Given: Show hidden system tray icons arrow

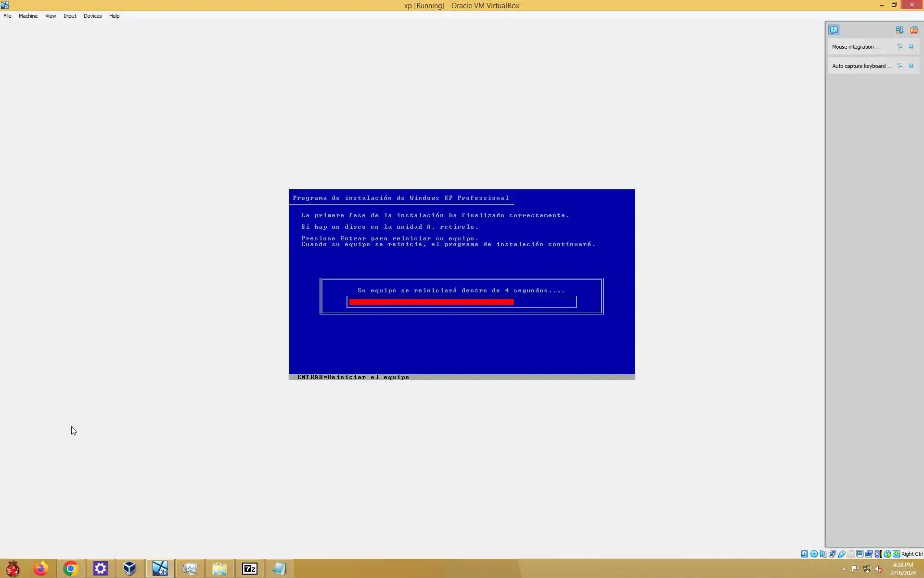Looking at the screenshot, I should [844, 569].
